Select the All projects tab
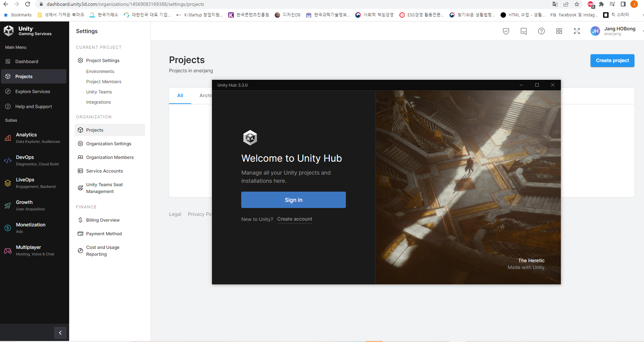This screenshot has height=342, width=644. click(x=180, y=95)
